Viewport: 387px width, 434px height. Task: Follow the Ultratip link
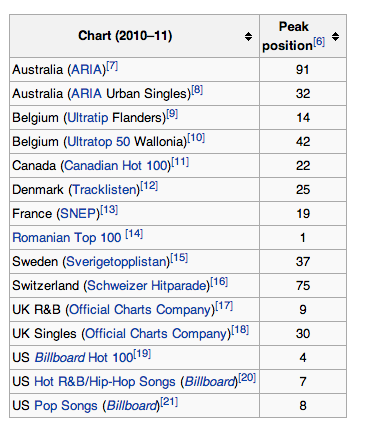point(88,118)
